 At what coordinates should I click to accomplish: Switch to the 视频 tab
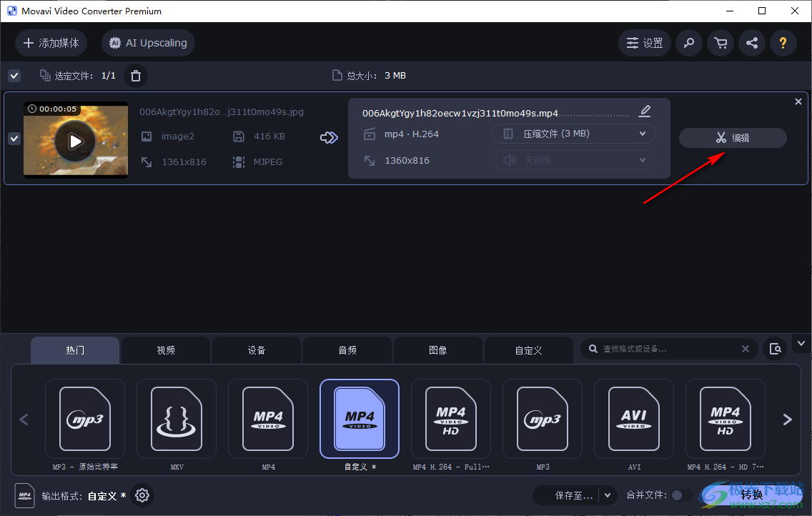[x=166, y=350]
